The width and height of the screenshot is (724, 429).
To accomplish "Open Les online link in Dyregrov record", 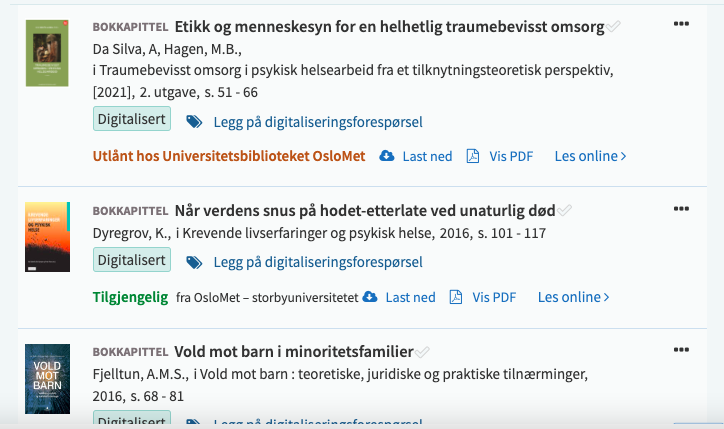I will (x=573, y=297).
